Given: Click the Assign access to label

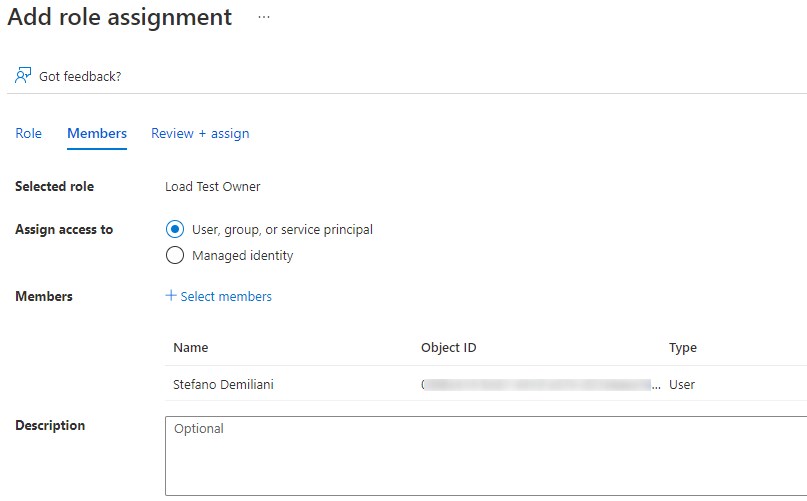Looking at the screenshot, I should point(64,229).
